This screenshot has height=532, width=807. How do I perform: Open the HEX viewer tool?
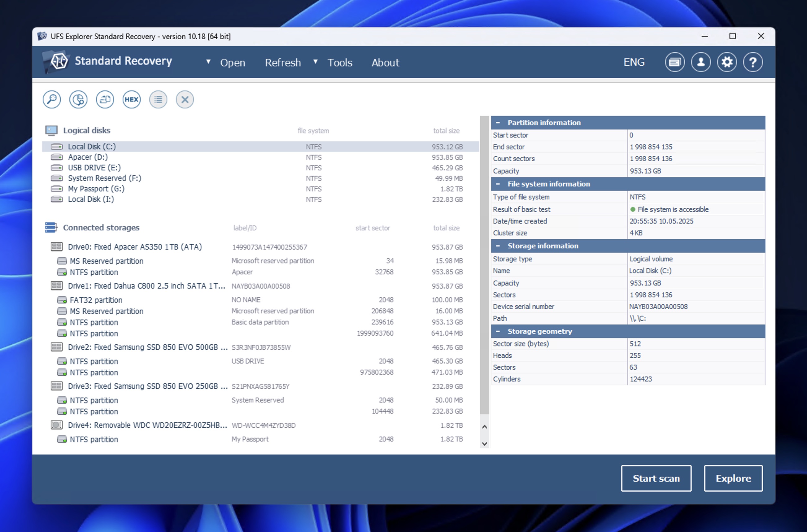[132, 99]
